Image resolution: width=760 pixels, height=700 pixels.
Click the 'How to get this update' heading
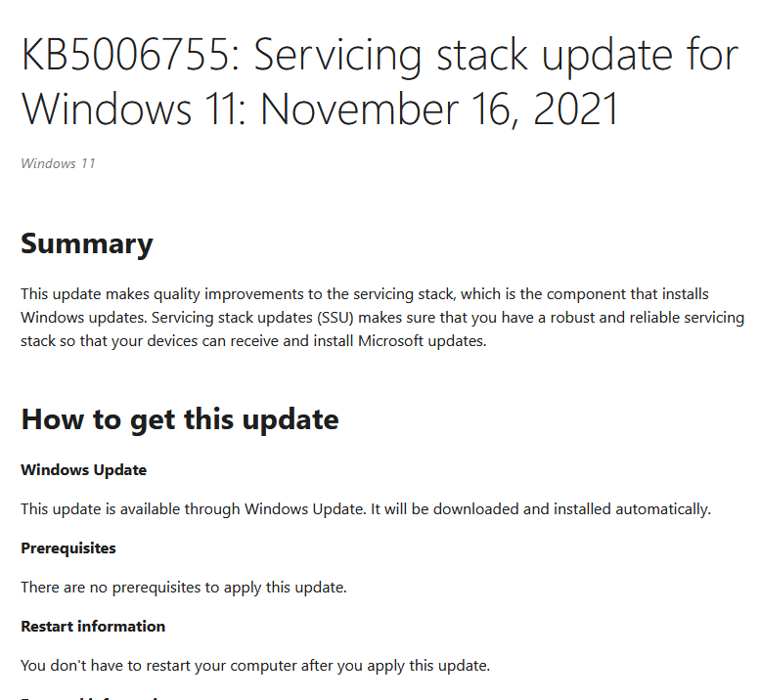point(180,419)
